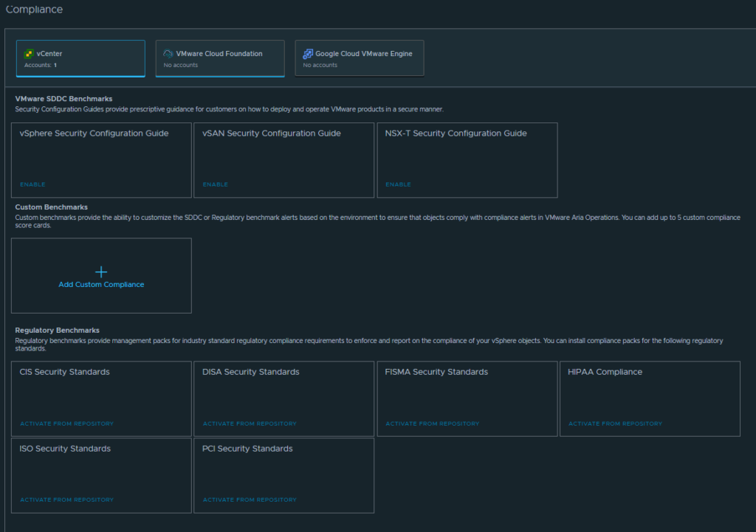
Task: Click the DISA Security Standards title
Action: (x=251, y=372)
